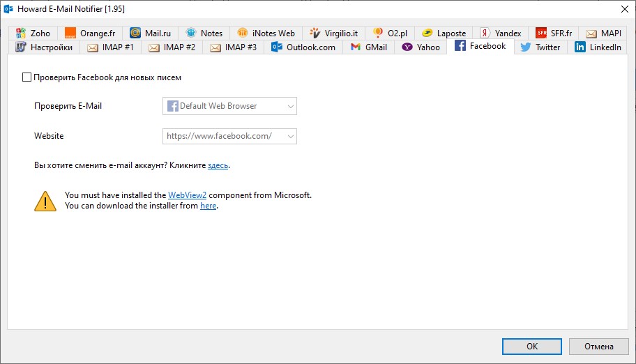Switch to the Настройки tab
This screenshot has width=636, height=364.
[x=44, y=47]
